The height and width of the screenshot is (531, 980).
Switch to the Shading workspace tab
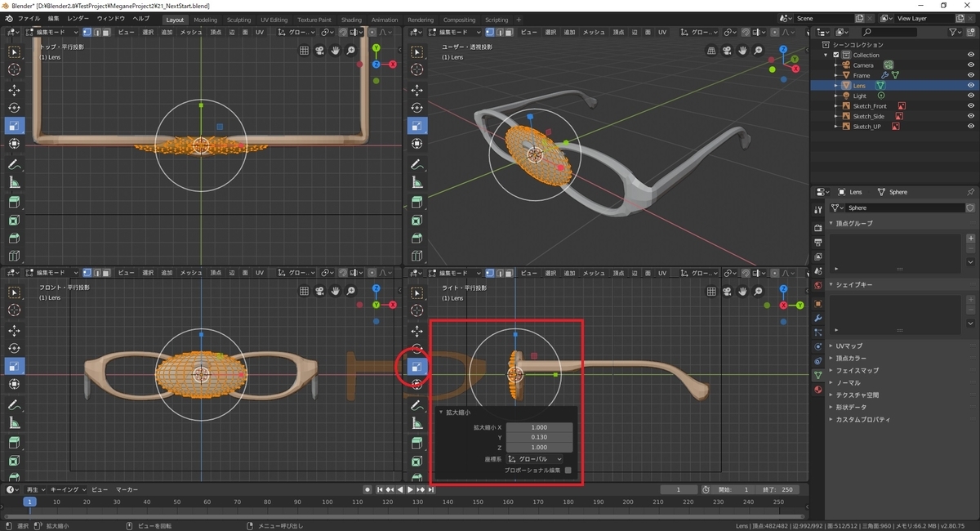[351, 20]
